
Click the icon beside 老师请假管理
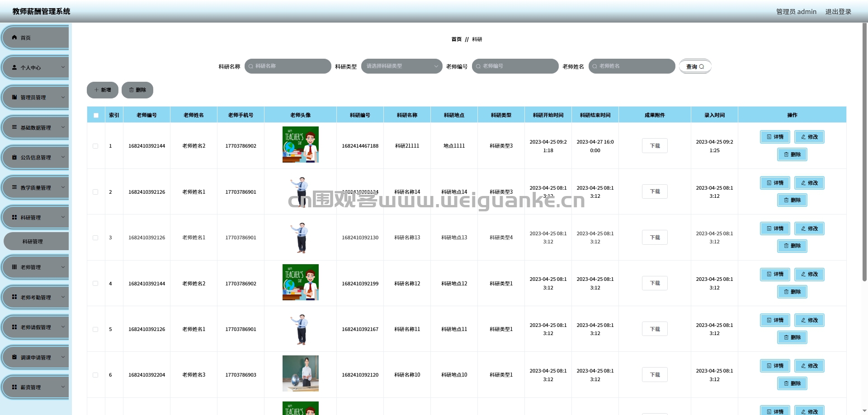pos(14,327)
